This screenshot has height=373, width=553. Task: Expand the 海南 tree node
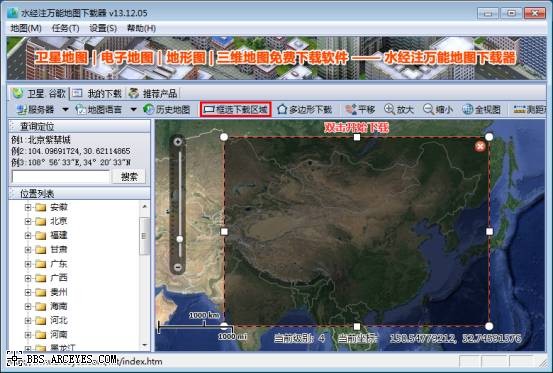(x=28, y=306)
